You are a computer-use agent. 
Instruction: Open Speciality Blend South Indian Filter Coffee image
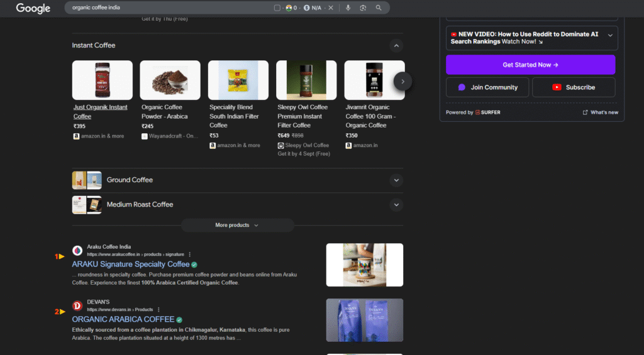(238, 80)
